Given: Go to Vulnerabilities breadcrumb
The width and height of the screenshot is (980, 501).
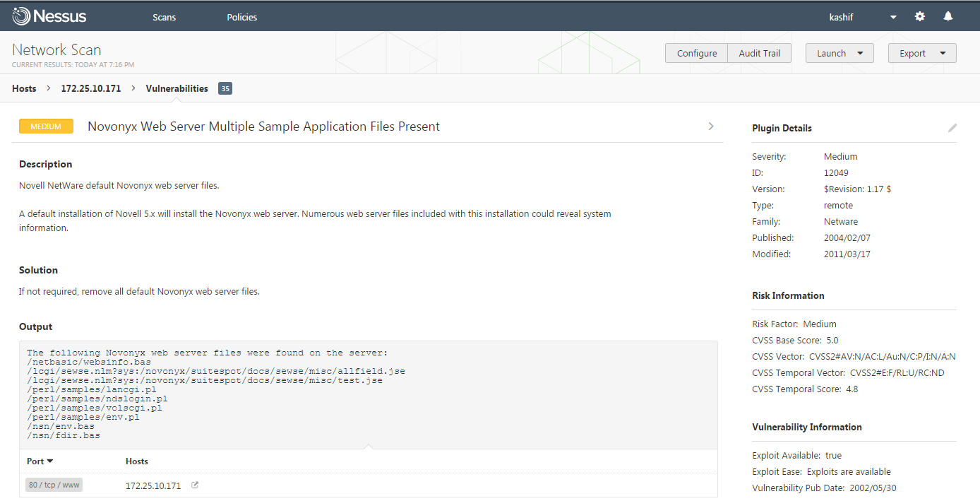Looking at the screenshot, I should coord(177,88).
